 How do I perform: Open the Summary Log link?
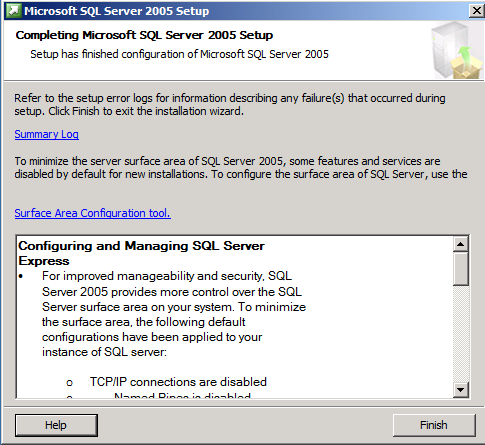click(47, 134)
